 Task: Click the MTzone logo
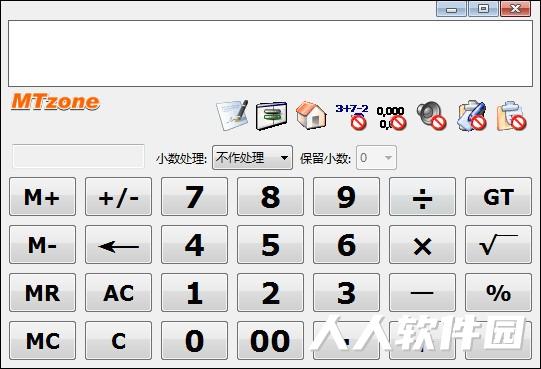click(56, 102)
